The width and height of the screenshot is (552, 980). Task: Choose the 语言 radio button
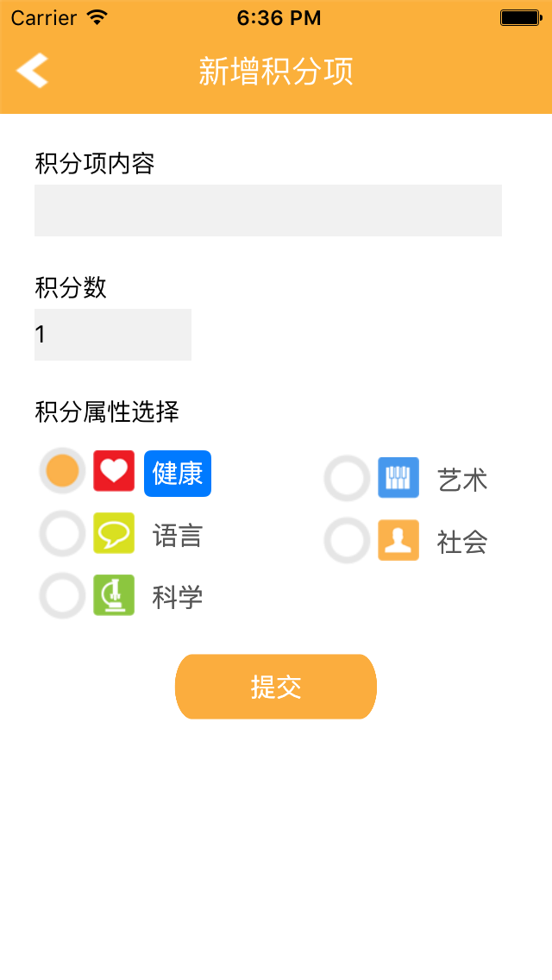coord(61,534)
